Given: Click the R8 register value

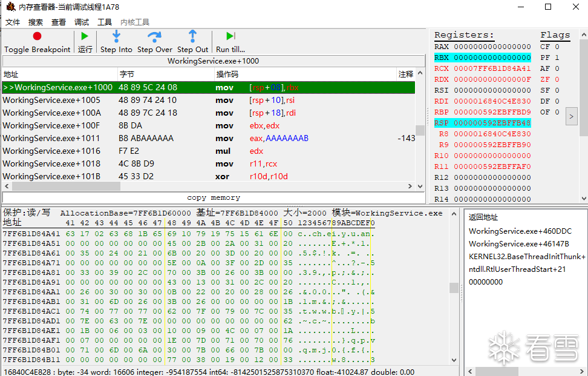Looking at the screenshot, I should click(x=492, y=134).
